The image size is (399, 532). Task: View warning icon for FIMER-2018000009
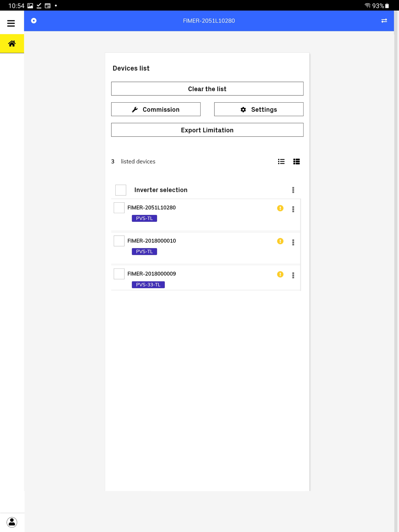pos(280,274)
